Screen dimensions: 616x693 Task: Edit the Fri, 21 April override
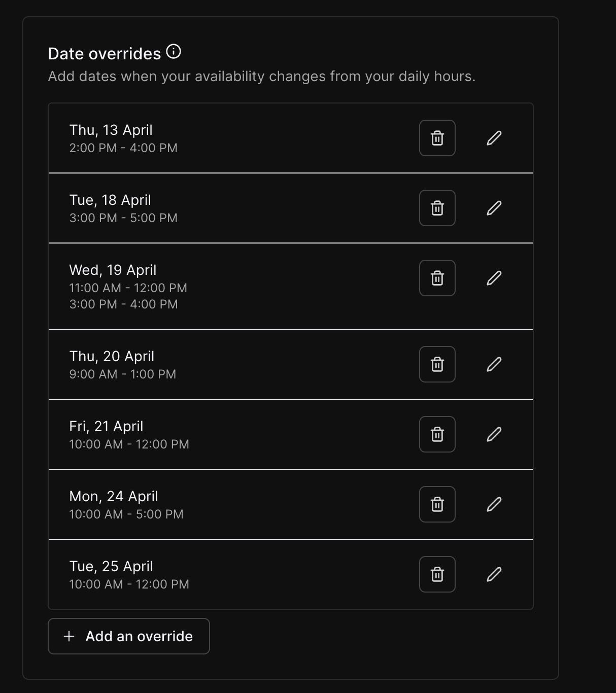(494, 434)
